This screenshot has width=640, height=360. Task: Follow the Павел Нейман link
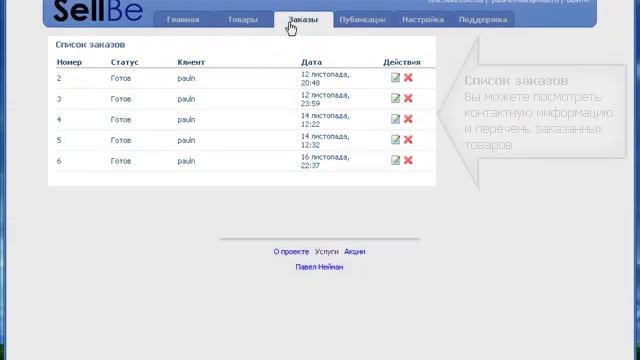tap(319, 267)
